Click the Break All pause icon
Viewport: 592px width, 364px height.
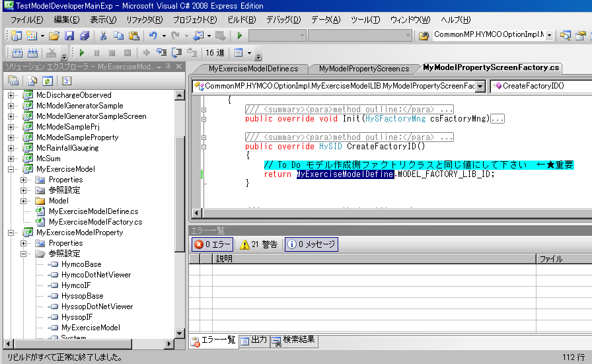click(x=96, y=53)
